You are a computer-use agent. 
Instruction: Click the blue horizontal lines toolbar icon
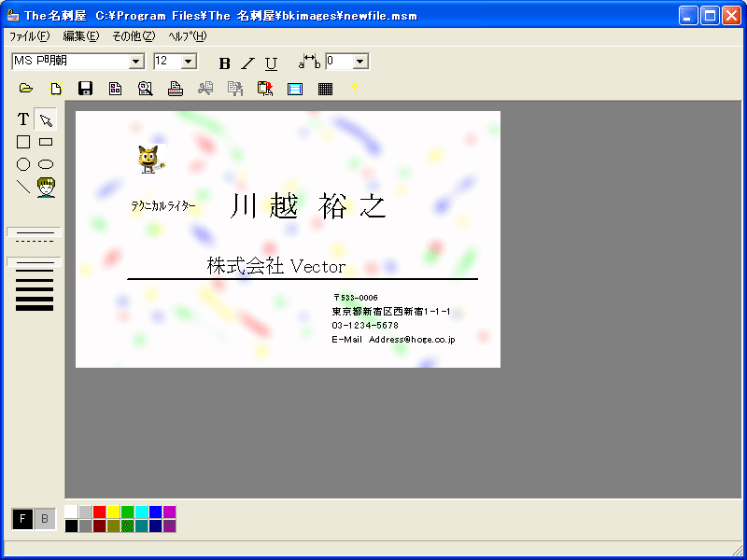pyautogui.click(x=295, y=89)
